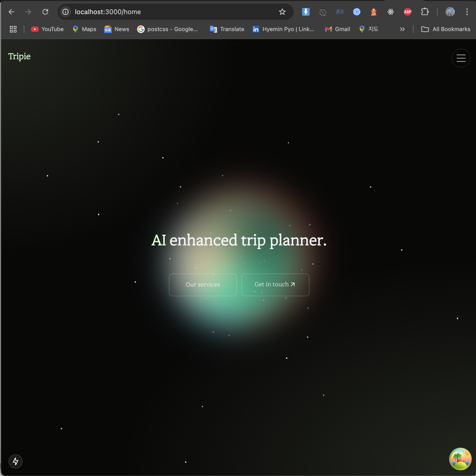Open the YouTube bookmark
The height and width of the screenshot is (476, 476).
coord(47,29)
